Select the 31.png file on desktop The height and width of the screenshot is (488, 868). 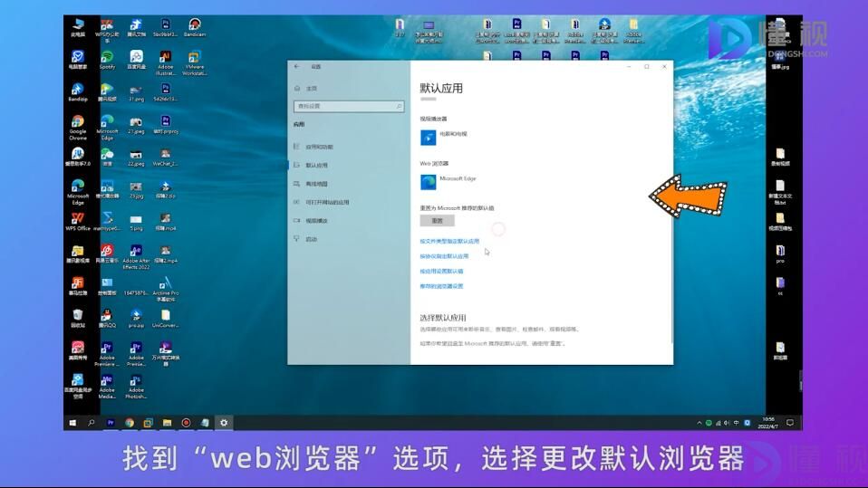(136, 91)
